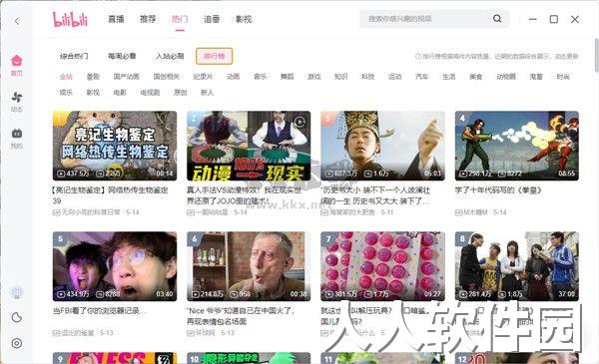Screen dimensions: 599x364
Task: Filter ranking by 动画
Action: point(233,77)
